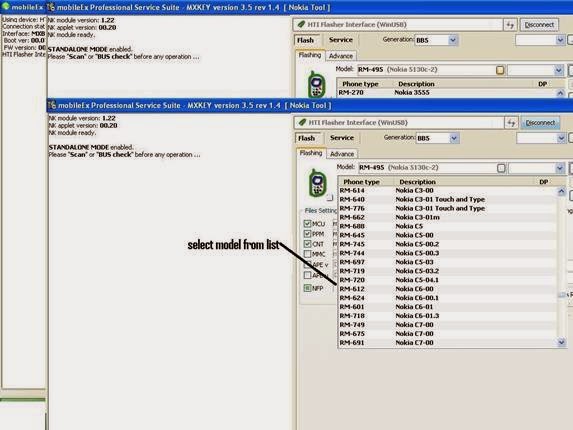Select RM-688 Nokia C5 row
573x430 pixels.
coord(447,227)
